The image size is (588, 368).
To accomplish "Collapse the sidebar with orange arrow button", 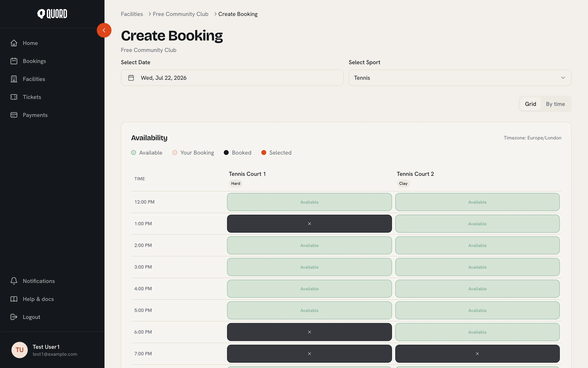I will [x=104, y=30].
